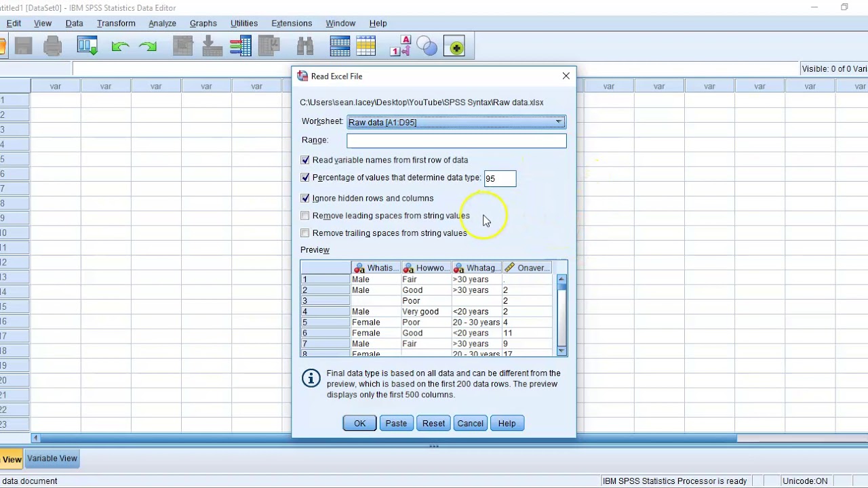Click the percentage value field showing 95

pos(500,178)
